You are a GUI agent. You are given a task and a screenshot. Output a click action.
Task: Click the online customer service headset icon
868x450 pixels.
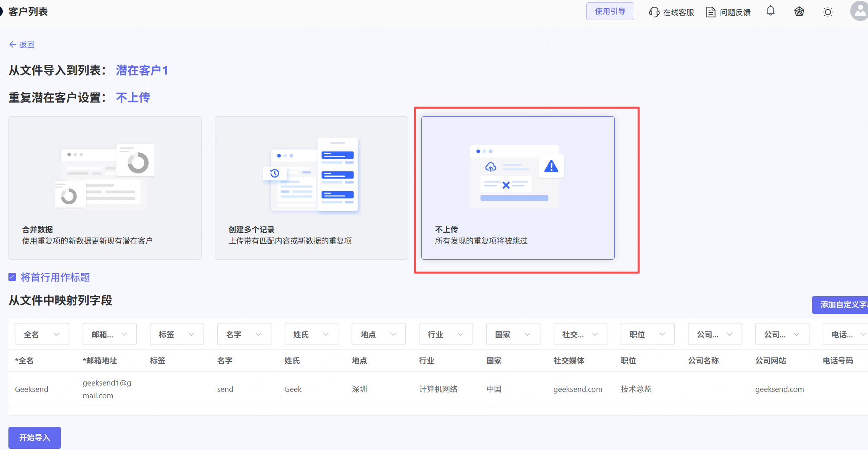[654, 12]
